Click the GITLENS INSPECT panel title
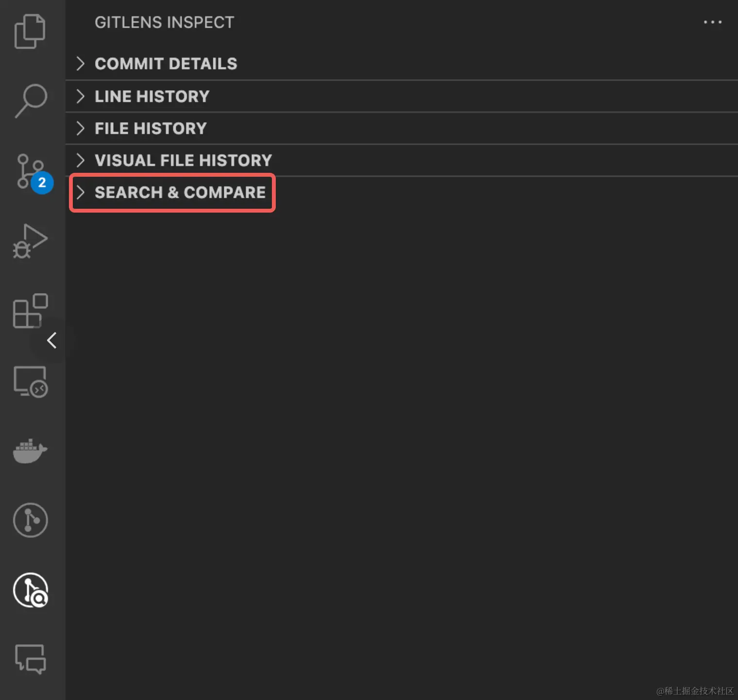This screenshot has height=700, width=738. click(x=165, y=22)
